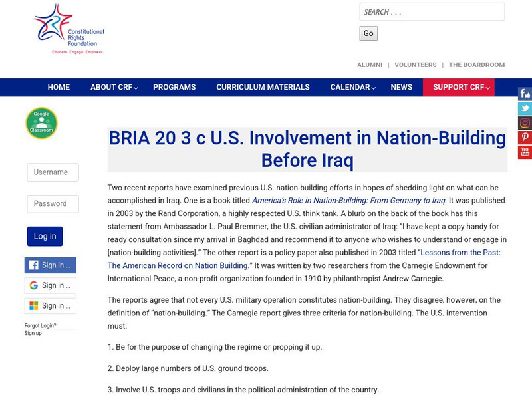Open Curriculum Materials menu item
Image resolution: width=532 pixels, height=395 pixels.
pyautogui.click(x=263, y=87)
